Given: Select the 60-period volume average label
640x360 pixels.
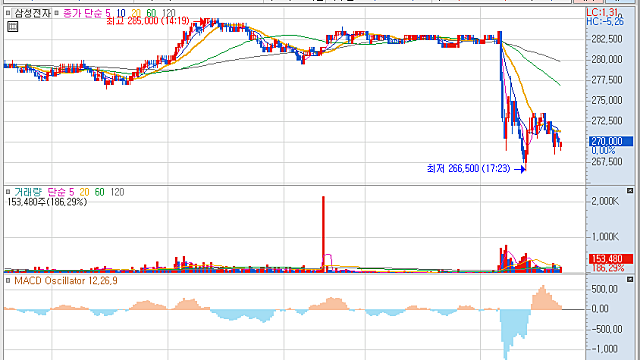Looking at the screenshot, I should [x=100, y=192].
